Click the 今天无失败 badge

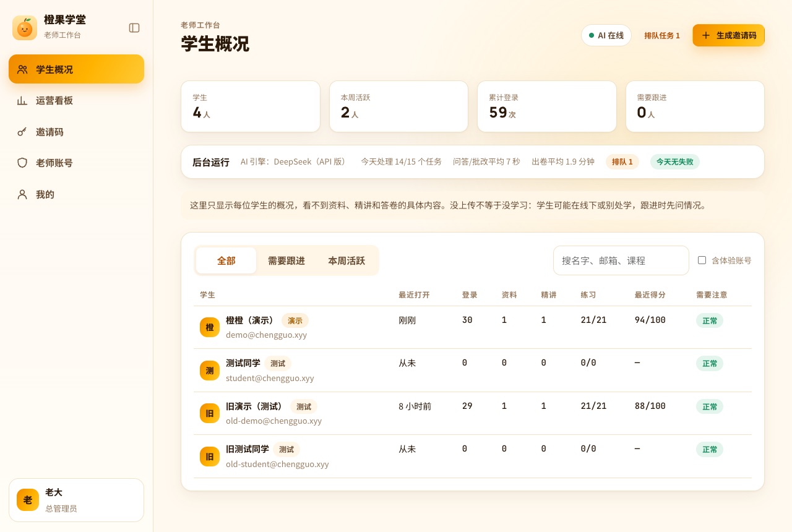coord(675,161)
